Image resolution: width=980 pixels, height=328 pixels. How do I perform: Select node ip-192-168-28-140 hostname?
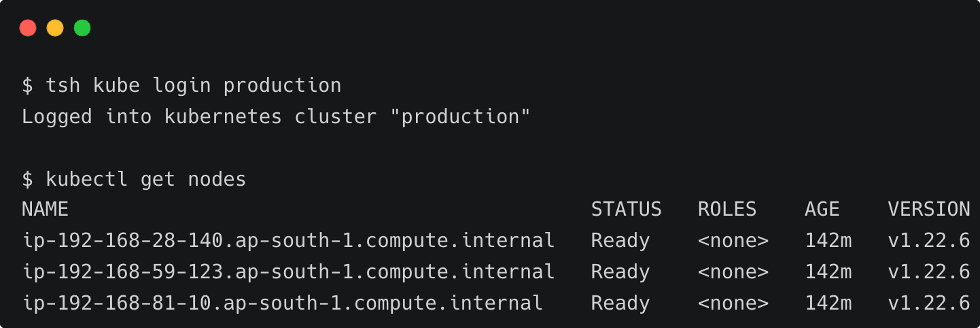point(288,241)
